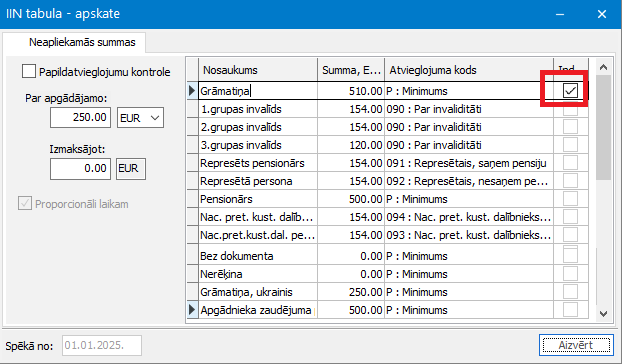Image resolution: width=623 pixels, height=364 pixels.
Task: Toggle the disabled Proporcionāli laikam checkbox
Action: [x=25, y=203]
